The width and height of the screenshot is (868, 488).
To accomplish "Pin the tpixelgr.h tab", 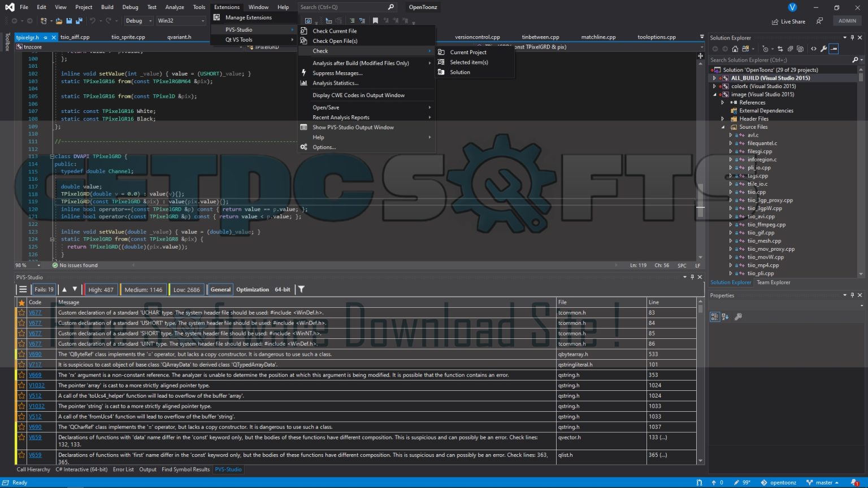I will (45, 37).
